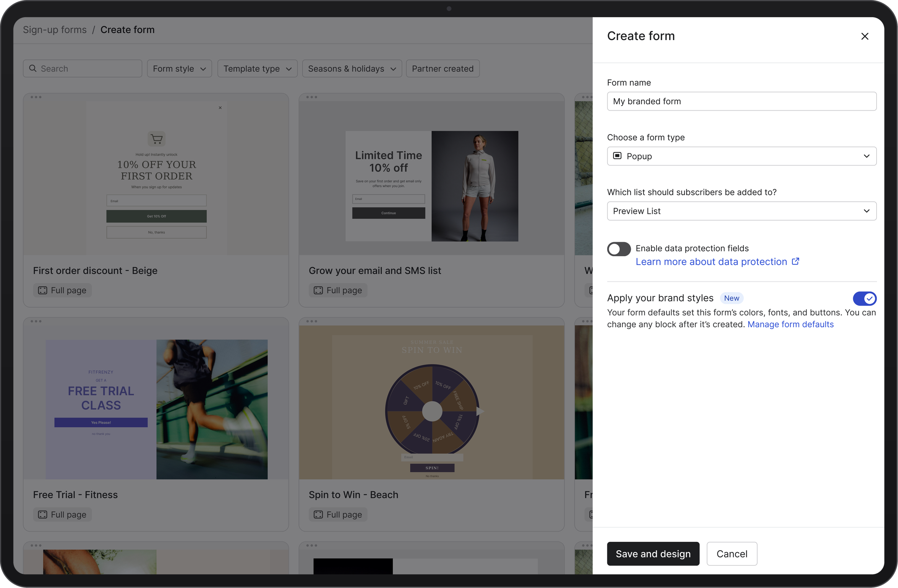Click close X on the Beige popup preview

point(220,108)
